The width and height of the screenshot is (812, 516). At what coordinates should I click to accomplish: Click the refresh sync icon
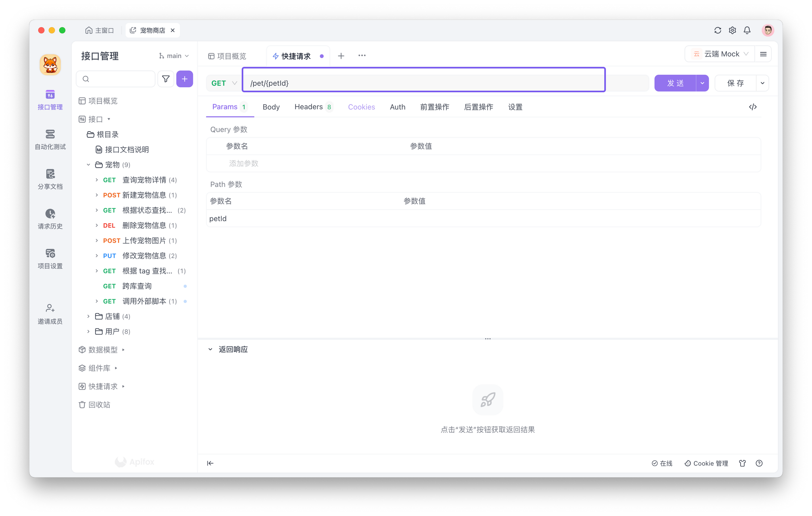pyautogui.click(x=718, y=30)
